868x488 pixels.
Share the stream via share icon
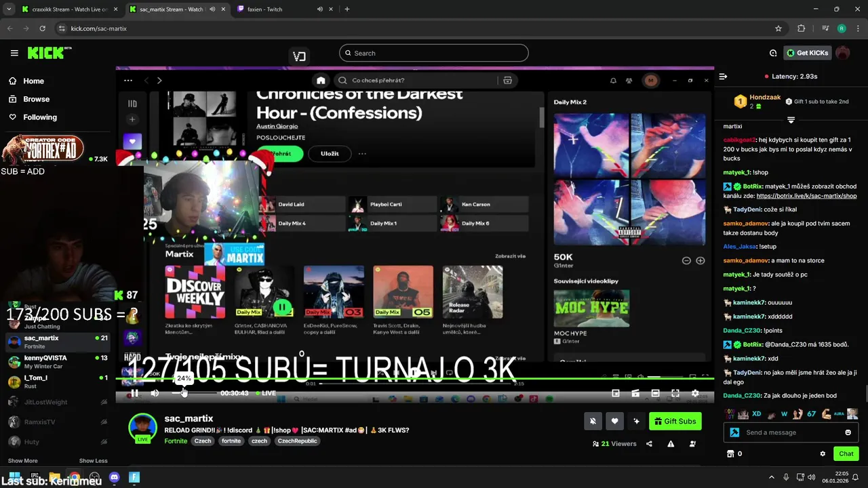(649, 444)
